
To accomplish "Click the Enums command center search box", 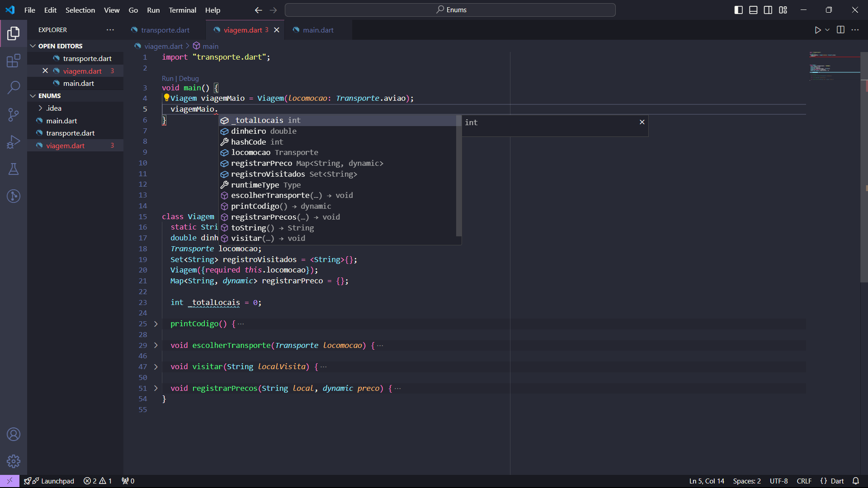I will click(x=450, y=10).
